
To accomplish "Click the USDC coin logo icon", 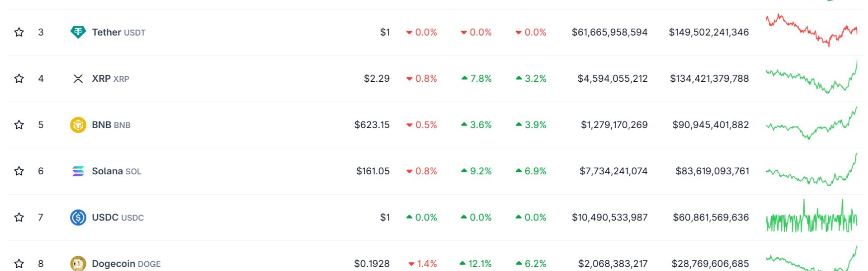I will click(78, 217).
